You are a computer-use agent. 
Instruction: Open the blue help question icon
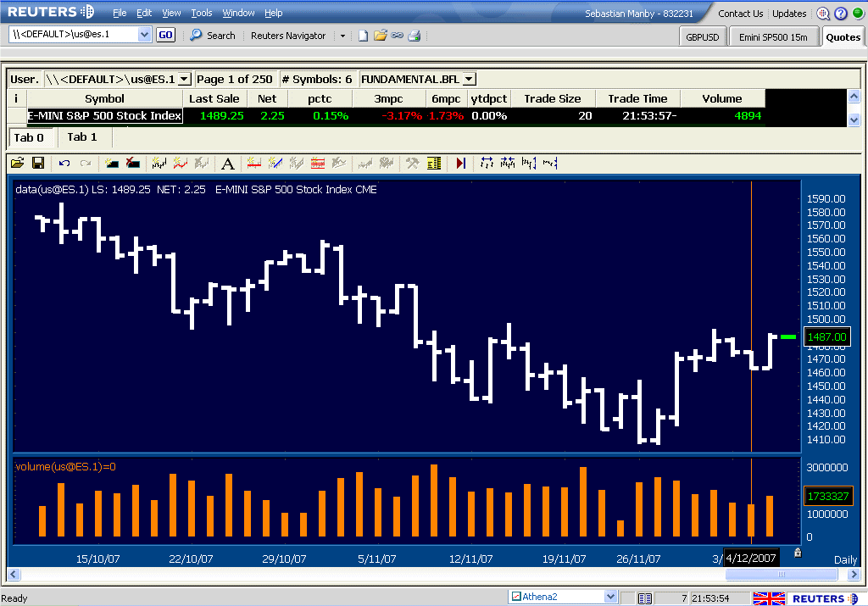pyautogui.click(x=841, y=14)
